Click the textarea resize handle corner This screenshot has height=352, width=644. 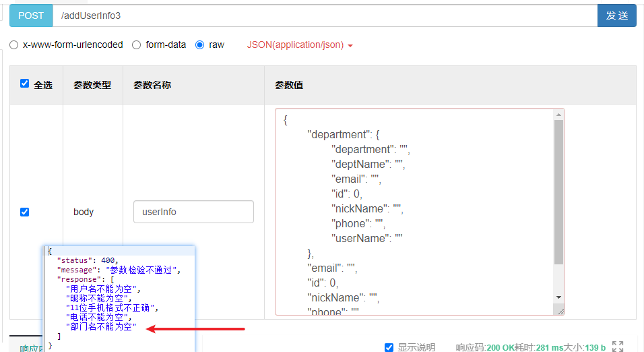[558, 310]
